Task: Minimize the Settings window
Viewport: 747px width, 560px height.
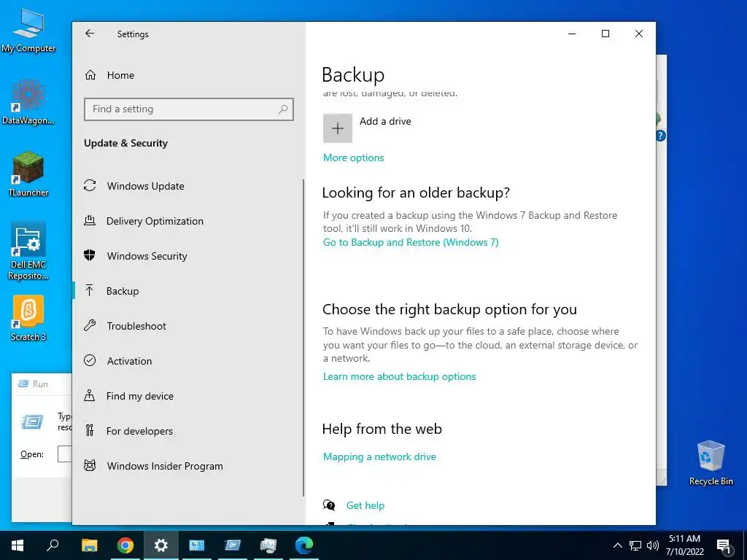Action: (x=572, y=34)
